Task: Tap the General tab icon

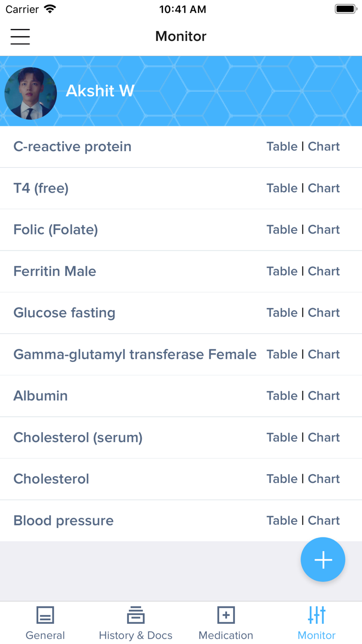Action: [x=45, y=616]
